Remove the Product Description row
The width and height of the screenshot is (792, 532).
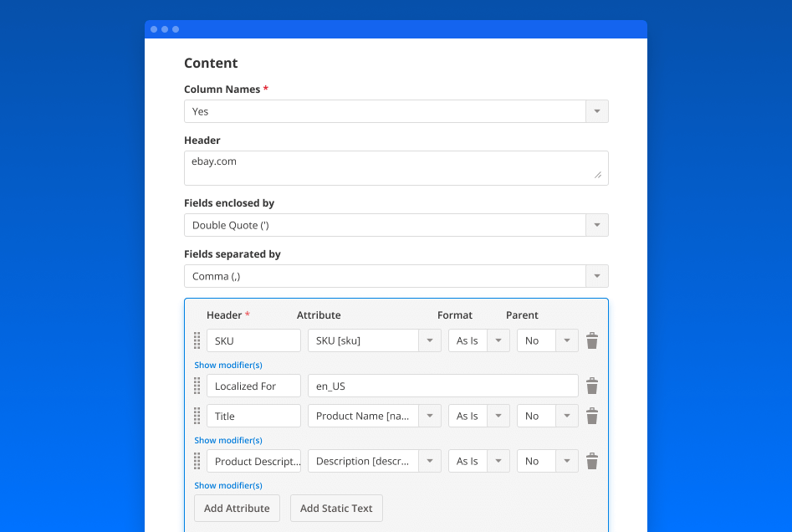click(592, 461)
